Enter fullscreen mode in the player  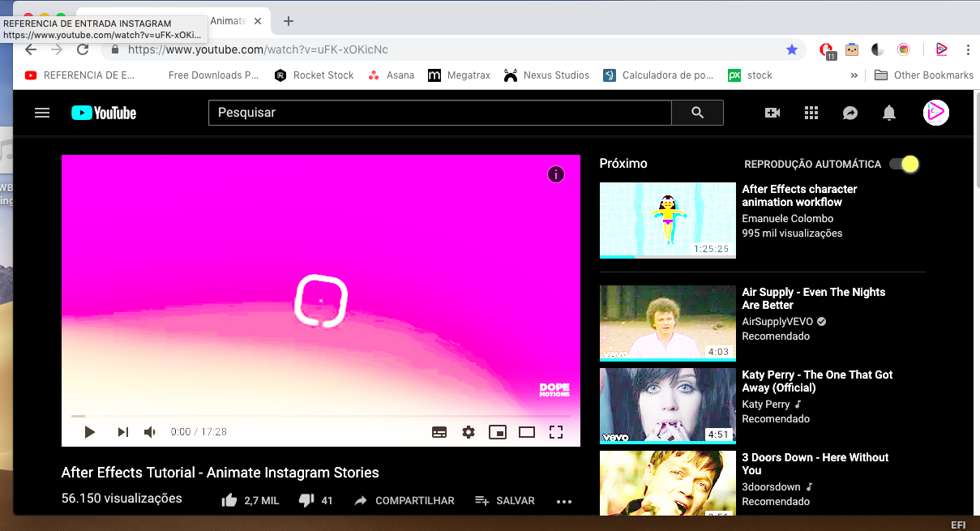(556, 432)
